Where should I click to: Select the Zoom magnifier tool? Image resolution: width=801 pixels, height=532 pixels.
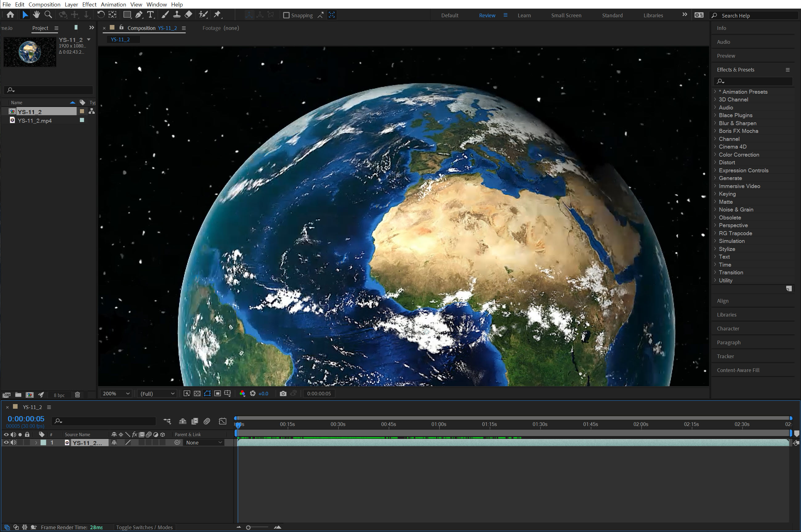click(x=48, y=14)
